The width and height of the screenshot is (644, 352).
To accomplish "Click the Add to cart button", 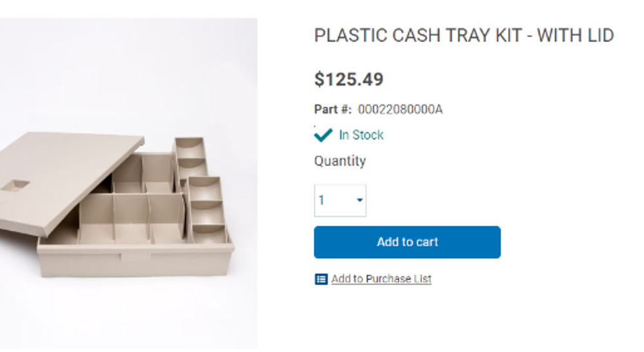I will pos(407,242).
